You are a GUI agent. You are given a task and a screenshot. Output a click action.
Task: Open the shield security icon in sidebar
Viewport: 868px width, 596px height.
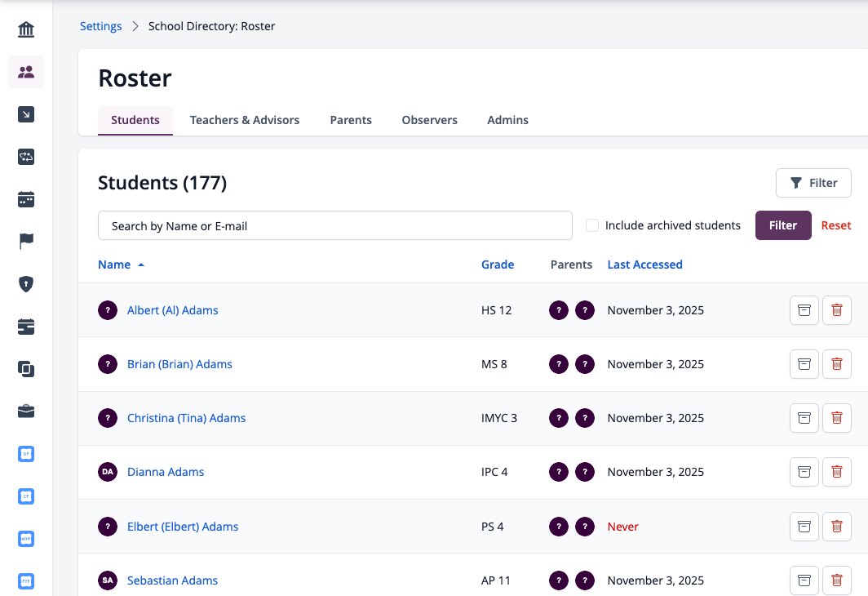point(26,283)
